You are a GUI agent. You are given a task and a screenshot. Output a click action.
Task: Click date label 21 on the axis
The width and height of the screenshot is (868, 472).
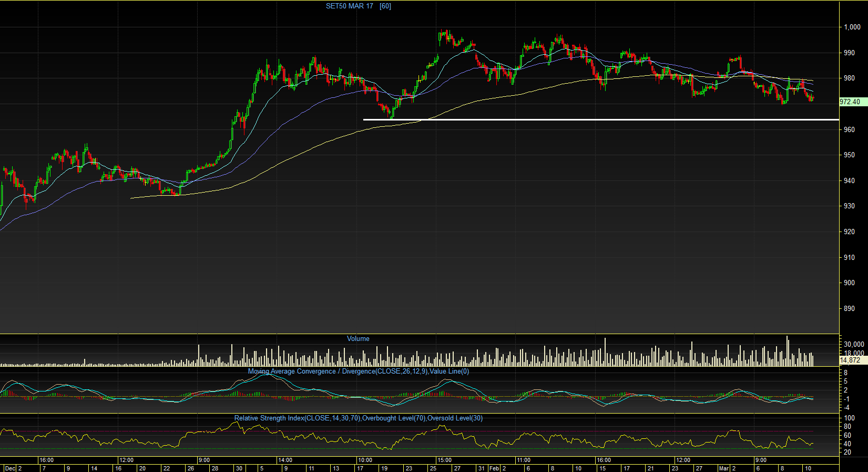[x=650, y=468]
